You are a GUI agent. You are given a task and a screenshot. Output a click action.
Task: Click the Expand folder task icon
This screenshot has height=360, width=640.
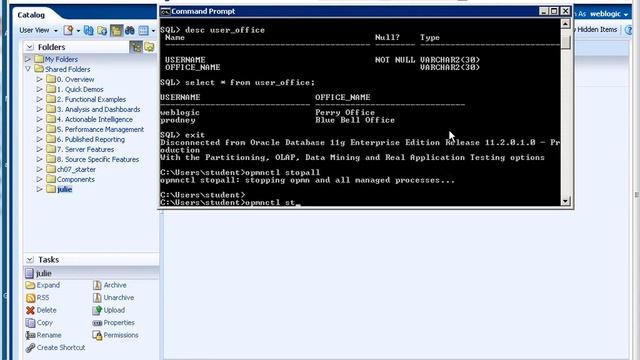pyautogui.click(x=30, y=285)
